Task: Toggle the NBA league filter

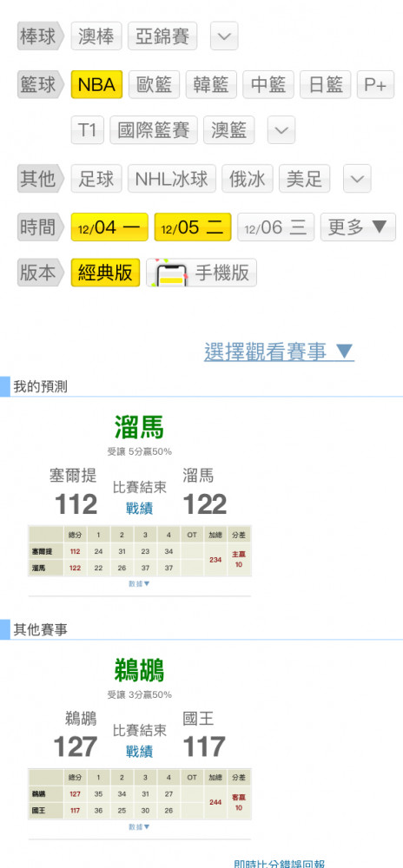Action: point(96,85)
